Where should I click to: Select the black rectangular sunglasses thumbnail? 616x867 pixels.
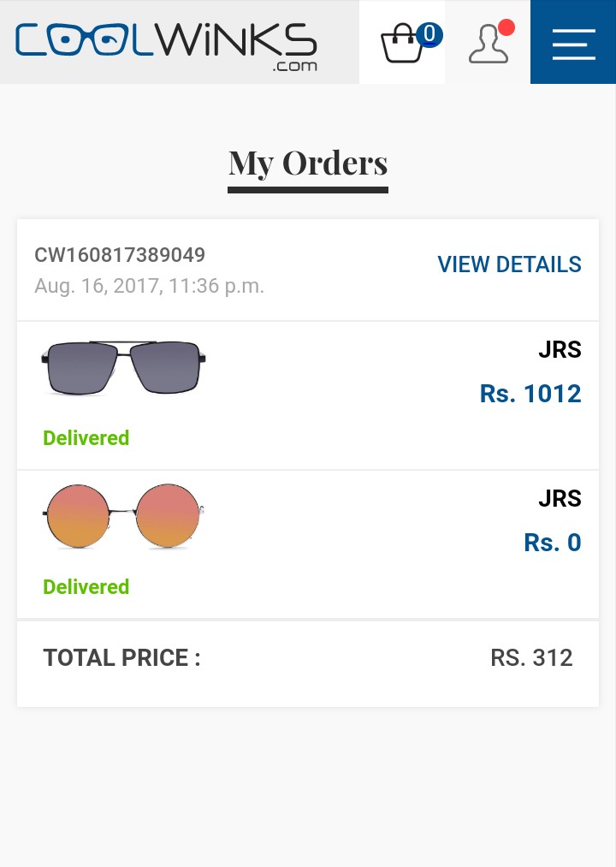(x=123, y=368)
